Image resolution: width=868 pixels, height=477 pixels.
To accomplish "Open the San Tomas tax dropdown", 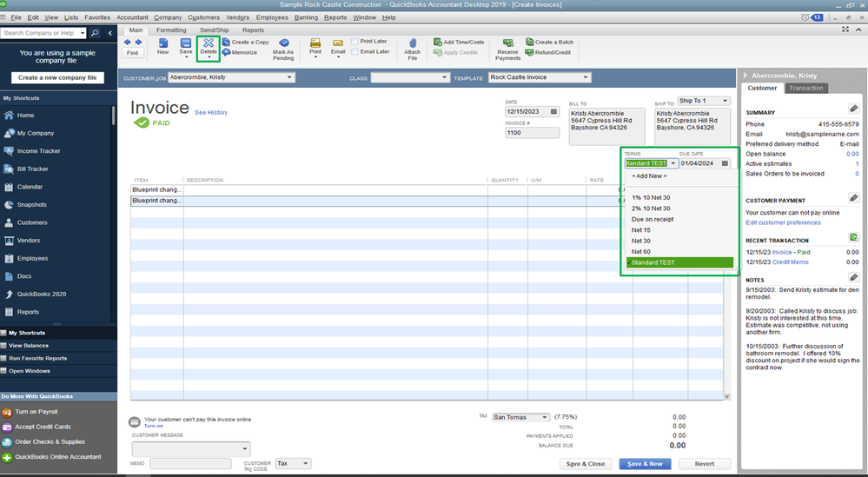I will tap(545, 417).
